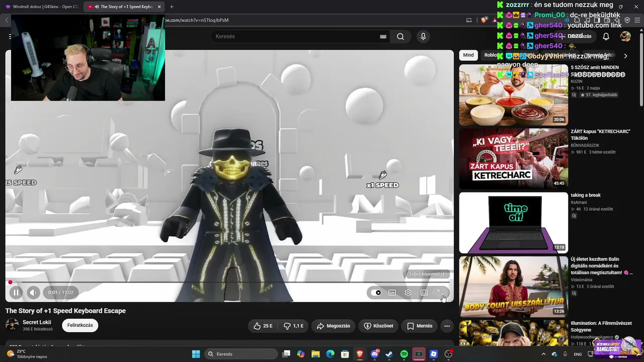Open File Explorer from the taskbar
This screenshot has height=362, width=644.
coord(315,354)
